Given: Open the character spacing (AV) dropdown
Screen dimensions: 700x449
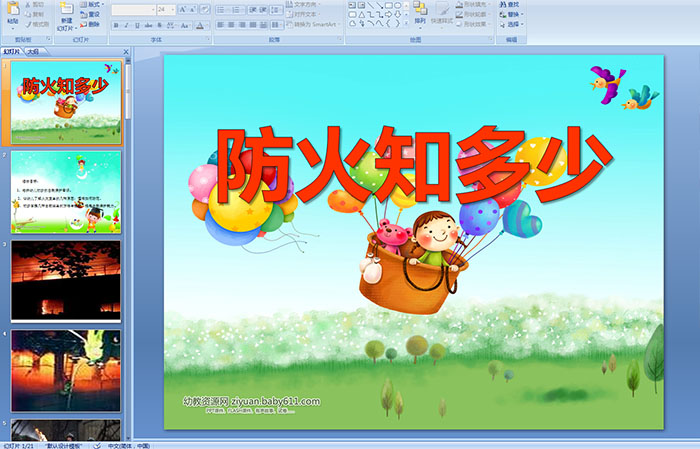Looking at the screenshot, I should coord(172,25).
